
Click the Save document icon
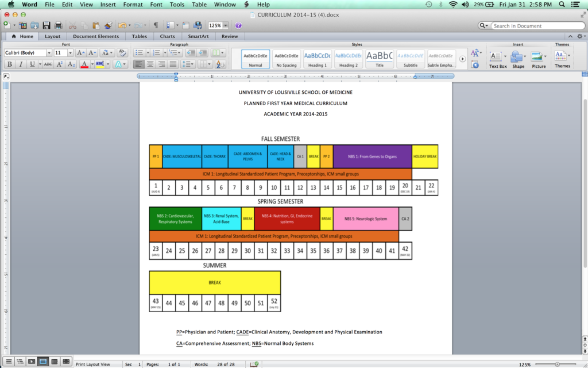[x=47, y=26]
